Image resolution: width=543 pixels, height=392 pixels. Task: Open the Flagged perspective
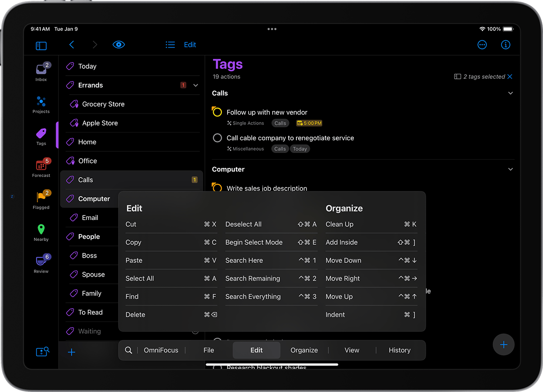pyautogui.click(x=41, y=200)
